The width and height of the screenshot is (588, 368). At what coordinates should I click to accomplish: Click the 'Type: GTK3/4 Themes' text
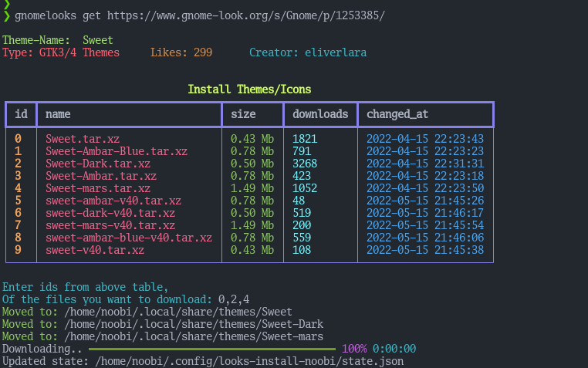[x=61, y=52]
